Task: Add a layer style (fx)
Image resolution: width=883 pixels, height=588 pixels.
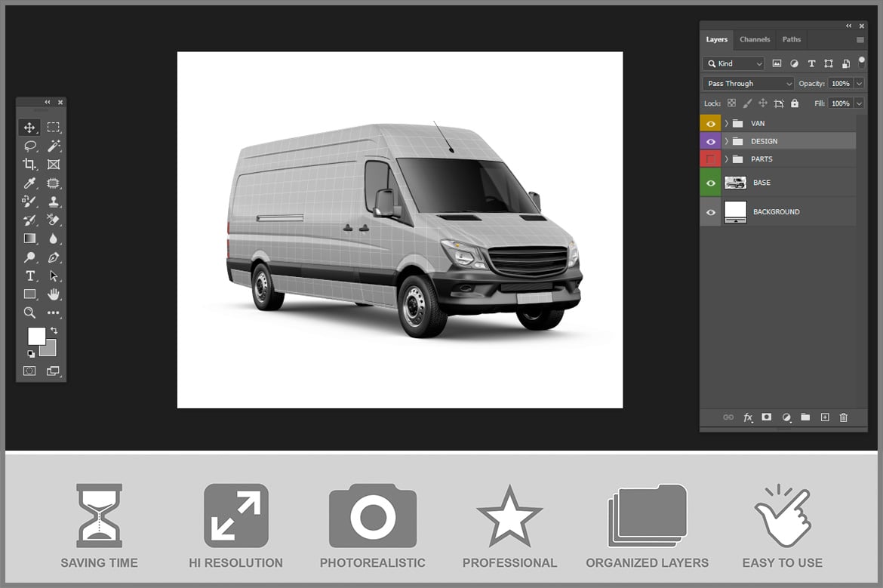Action: pos(748,417)
